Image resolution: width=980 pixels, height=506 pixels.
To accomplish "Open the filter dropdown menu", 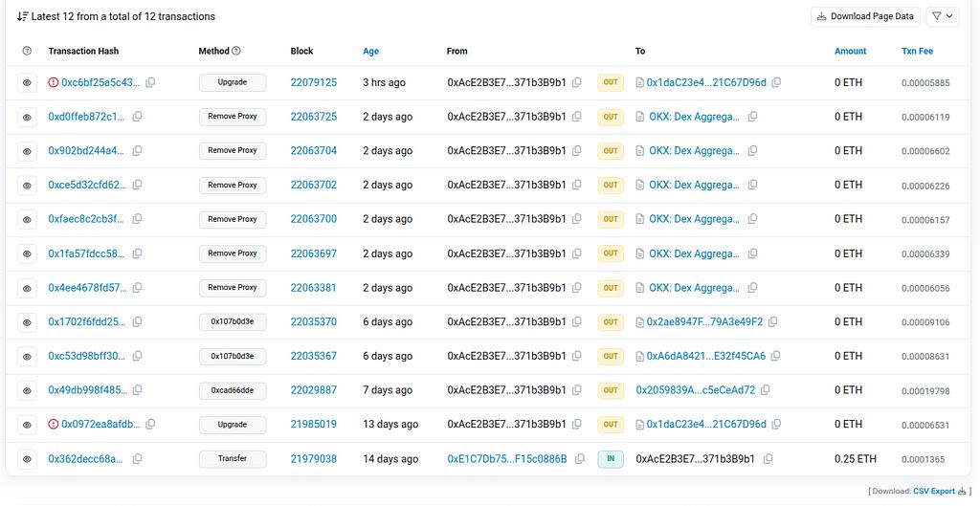I will 943,16.
